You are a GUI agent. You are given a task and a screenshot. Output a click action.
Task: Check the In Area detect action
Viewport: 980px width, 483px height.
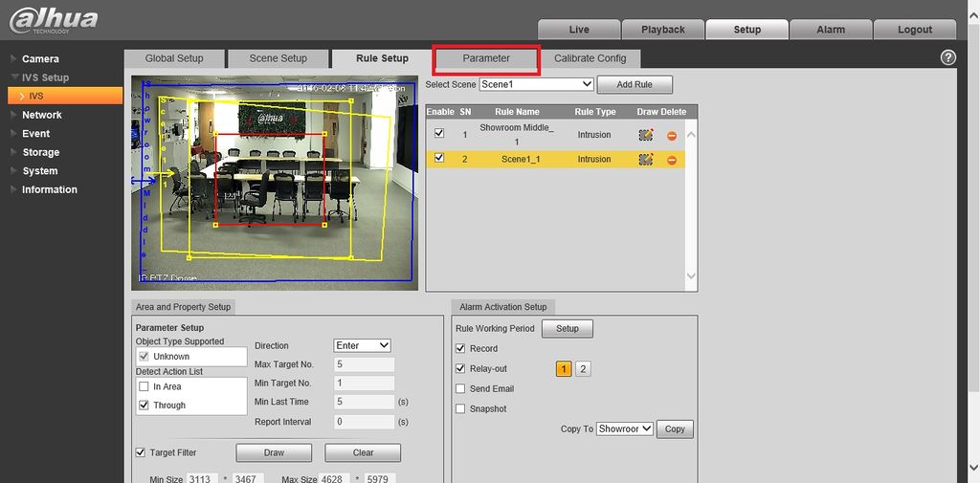coord(144,386)
